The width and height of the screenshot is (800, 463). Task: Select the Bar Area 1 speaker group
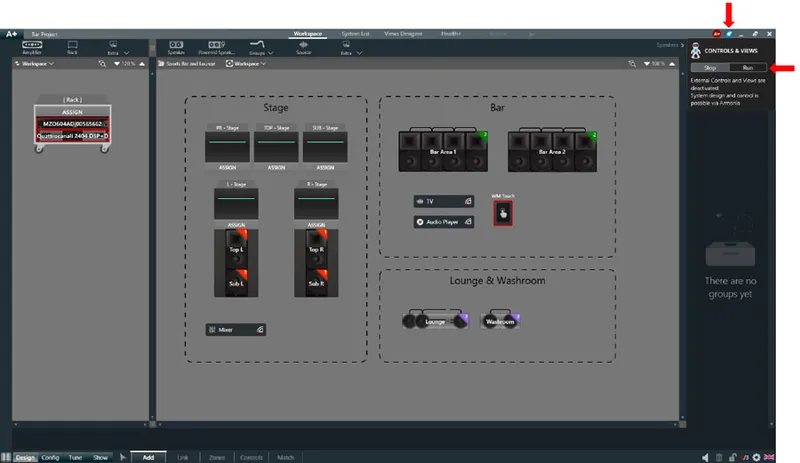443,149
